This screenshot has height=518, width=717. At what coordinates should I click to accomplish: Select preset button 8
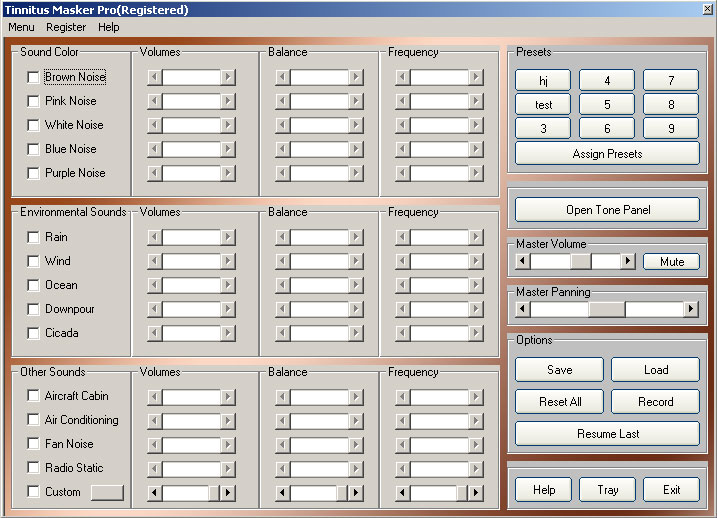coord(671,105)
